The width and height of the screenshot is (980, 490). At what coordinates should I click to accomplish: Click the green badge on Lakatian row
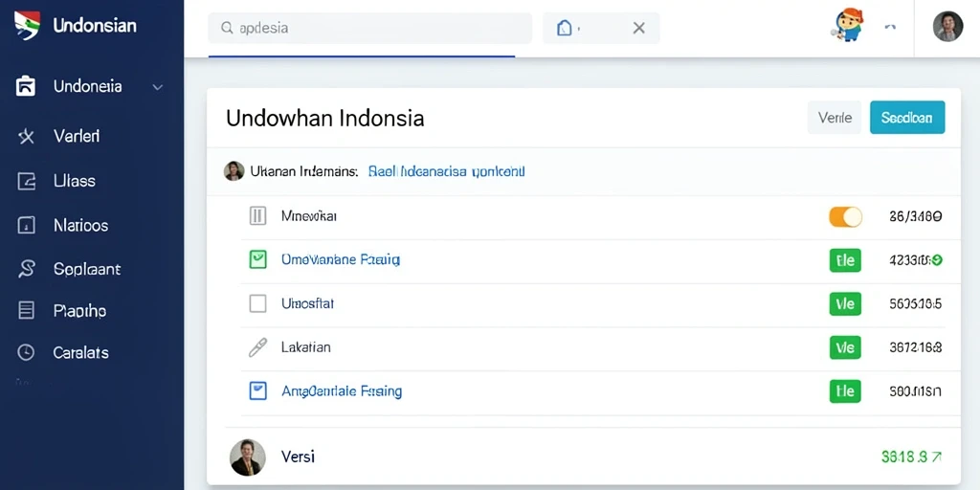coord(845,347)
